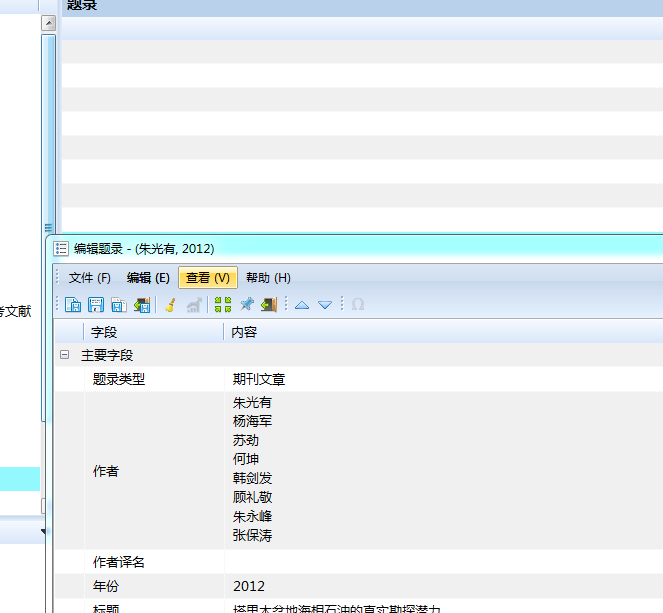The image size is (663, 613).
Task: Click the first save document icon
Action: [x=73, y=304]
